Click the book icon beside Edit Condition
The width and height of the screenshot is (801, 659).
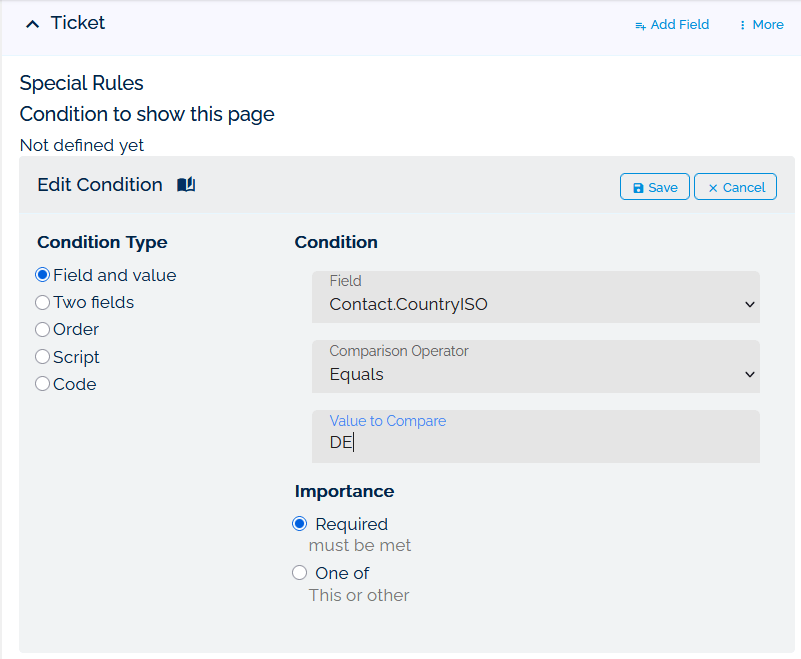pyautogui.click(x=185, y=184)
